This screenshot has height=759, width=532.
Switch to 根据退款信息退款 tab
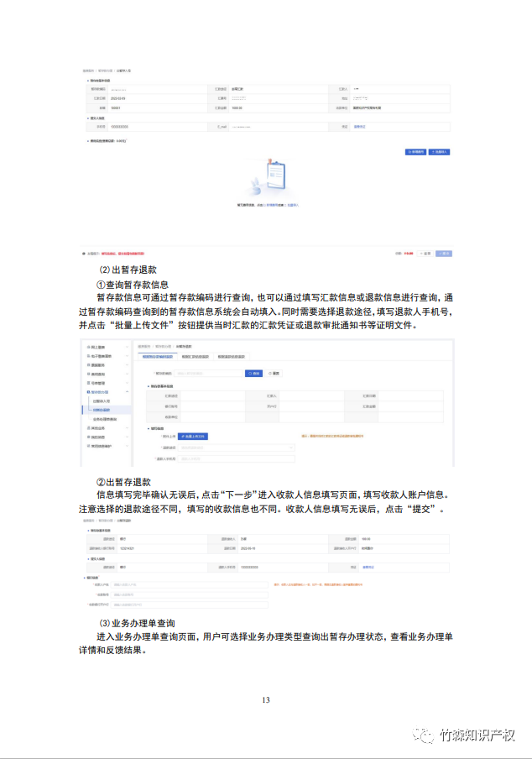tap(232, 357)
